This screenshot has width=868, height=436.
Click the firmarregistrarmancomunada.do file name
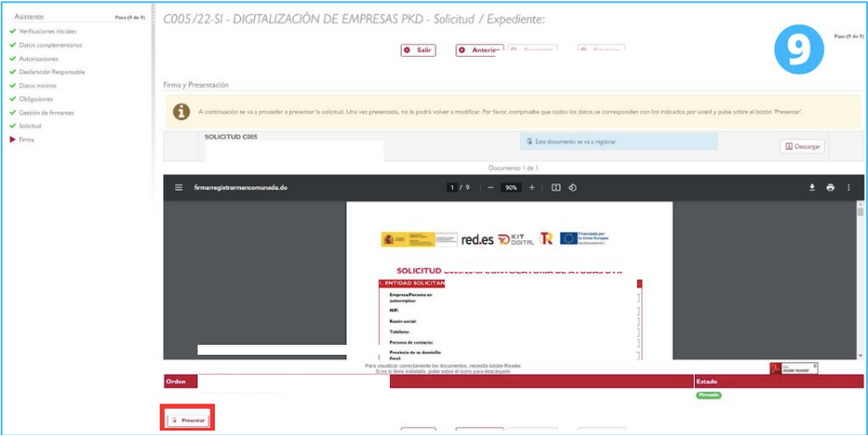(240, 188)
